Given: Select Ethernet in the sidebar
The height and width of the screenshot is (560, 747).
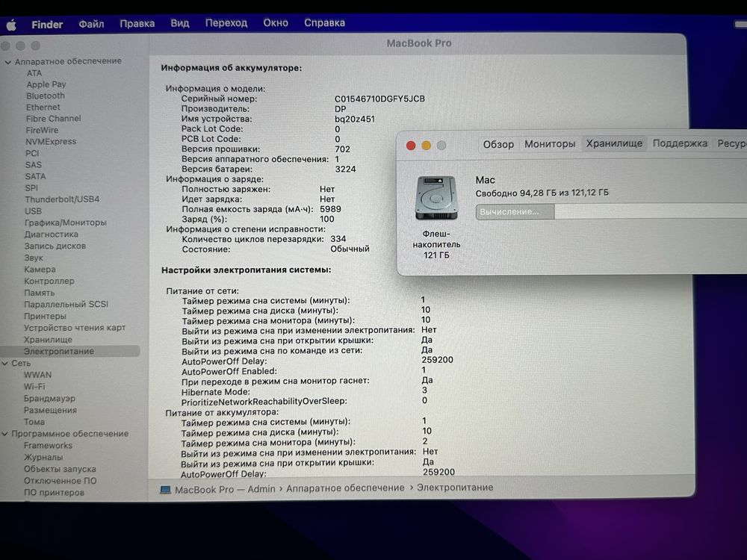Looking at the screenshot, I should coord(43,107).
